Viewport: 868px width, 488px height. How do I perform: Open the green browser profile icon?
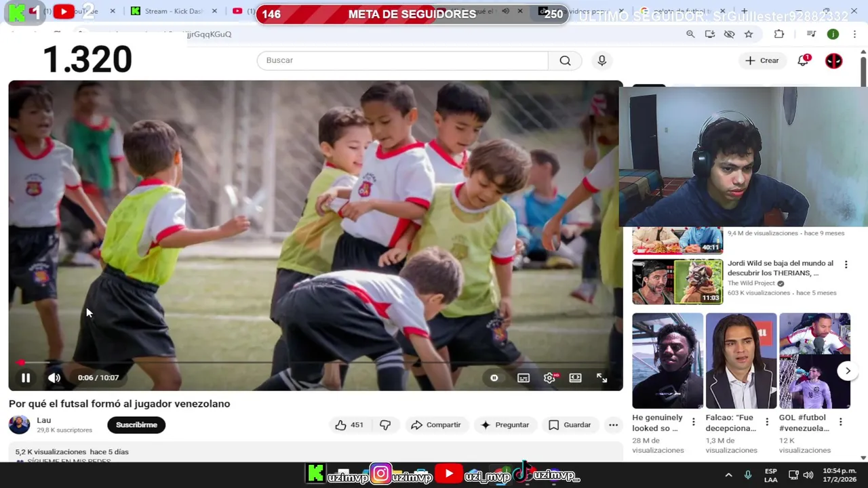(833, 34)
